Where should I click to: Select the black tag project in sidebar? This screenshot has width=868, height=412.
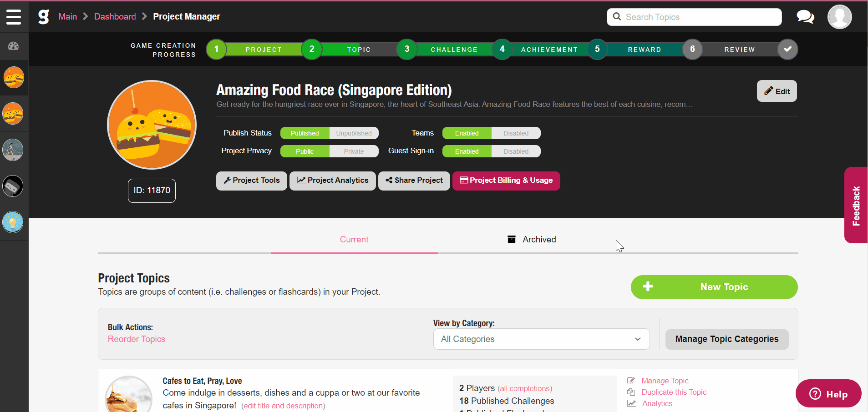click(13, 186)
